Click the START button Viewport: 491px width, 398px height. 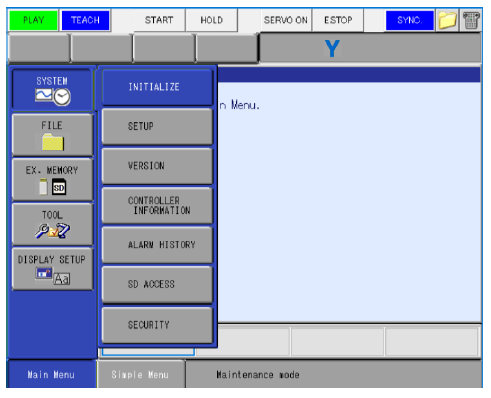click(159, 20)
